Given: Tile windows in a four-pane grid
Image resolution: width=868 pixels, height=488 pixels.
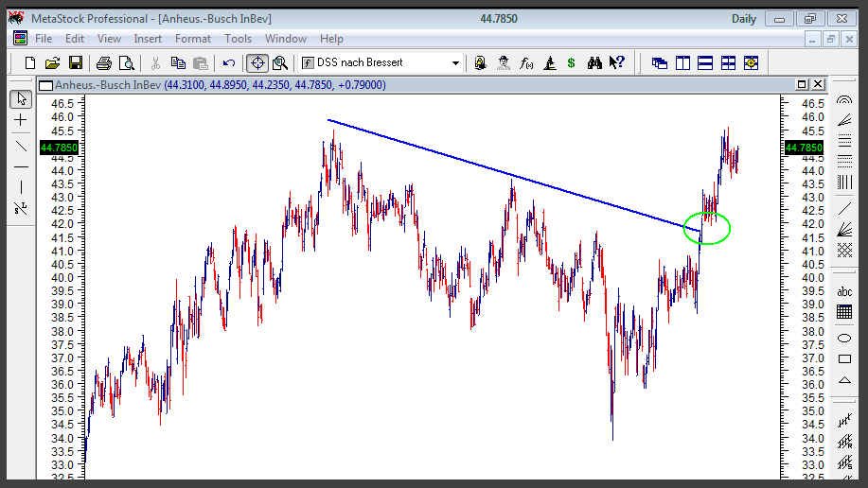Looking at the screenshot, I should tap(729, 63).
